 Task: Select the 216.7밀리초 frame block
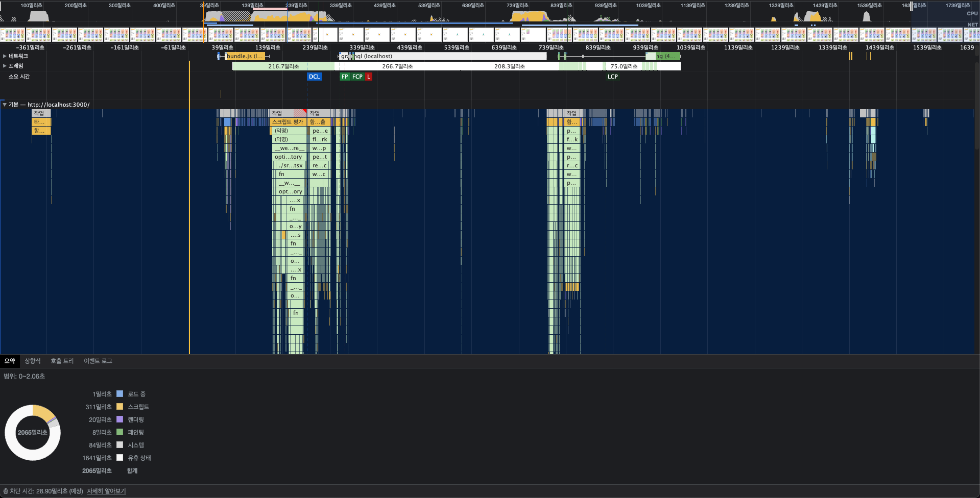click(x=283, y=66)
